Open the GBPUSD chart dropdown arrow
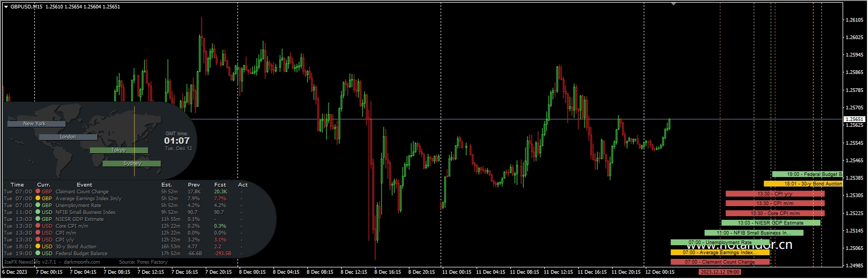The image size is (868, 279). pos(6,7)
